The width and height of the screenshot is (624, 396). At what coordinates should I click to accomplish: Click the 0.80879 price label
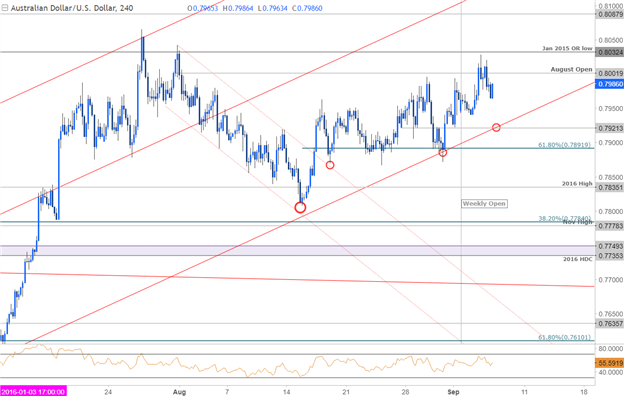(610, 14)
